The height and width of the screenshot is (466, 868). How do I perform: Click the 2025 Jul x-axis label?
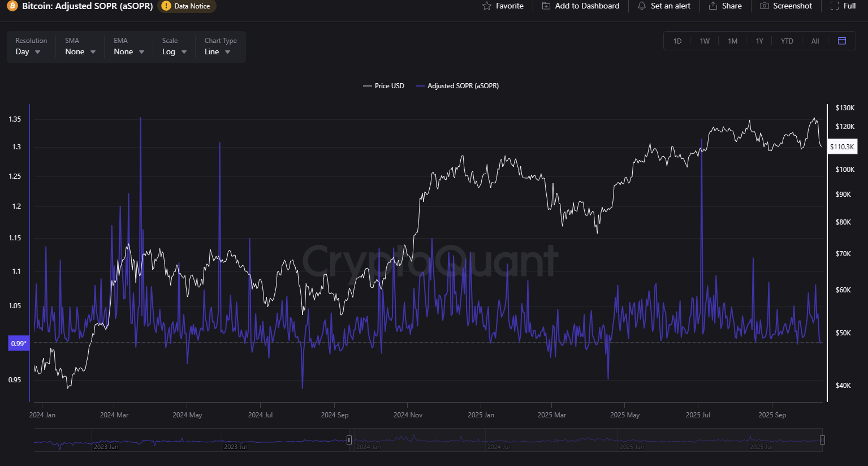[x=698, y=415]
